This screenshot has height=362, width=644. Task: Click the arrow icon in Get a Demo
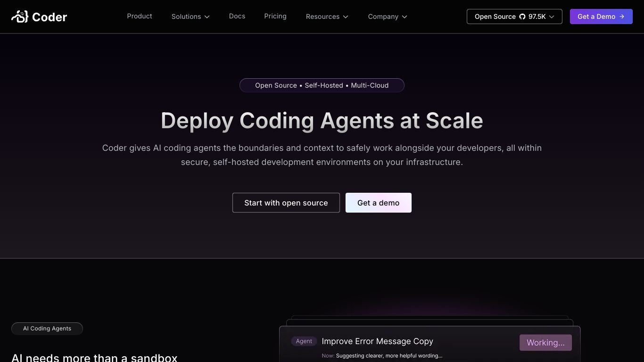[x=622, y=16]
